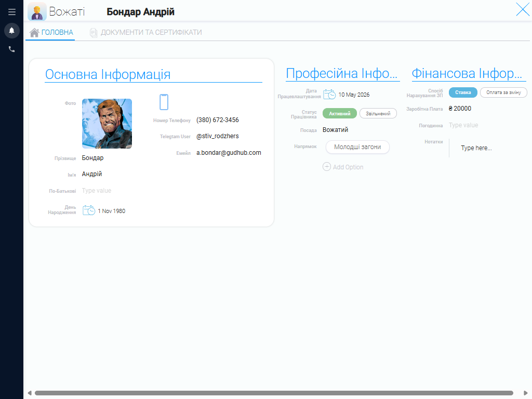Edit the salary value ₴ 20000
This screenshot has width=532, height=399.
point(460,109)
